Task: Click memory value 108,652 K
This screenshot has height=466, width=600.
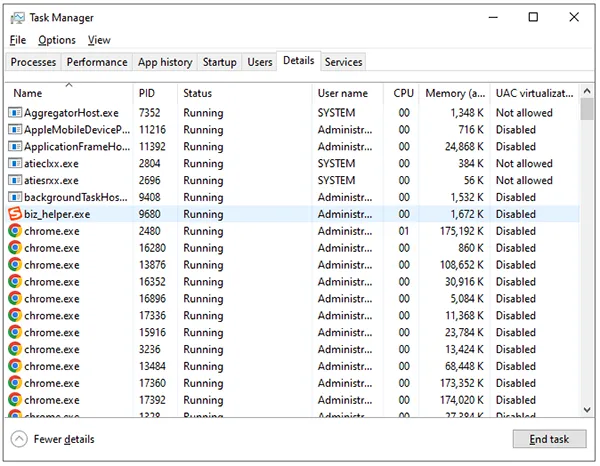Action: (462, 265)
